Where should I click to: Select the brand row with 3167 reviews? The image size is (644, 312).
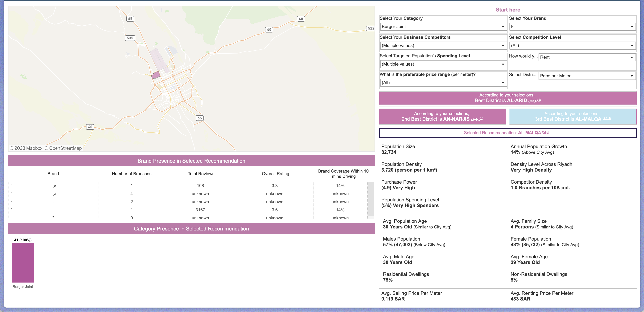pos(175,210)
